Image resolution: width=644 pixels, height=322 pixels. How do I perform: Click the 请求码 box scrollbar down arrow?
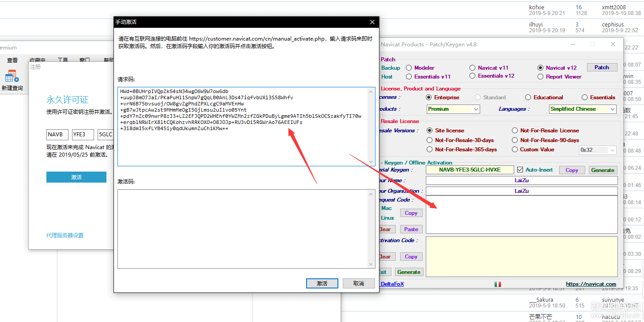371,162
